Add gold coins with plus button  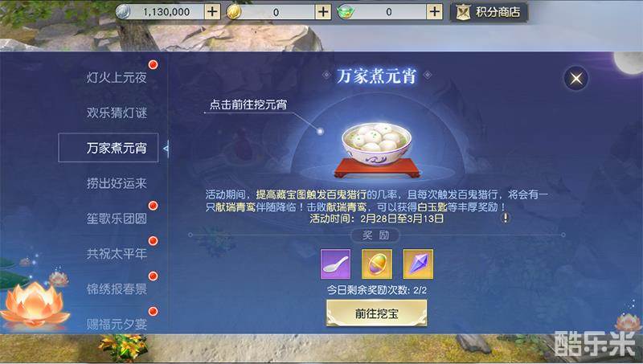[323, 12]
